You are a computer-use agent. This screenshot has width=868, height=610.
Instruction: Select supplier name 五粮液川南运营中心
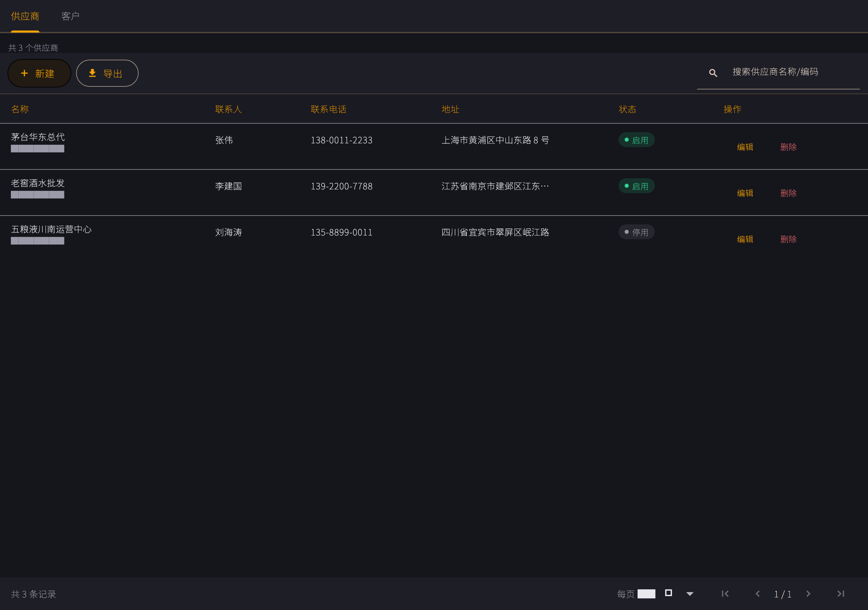52,229
